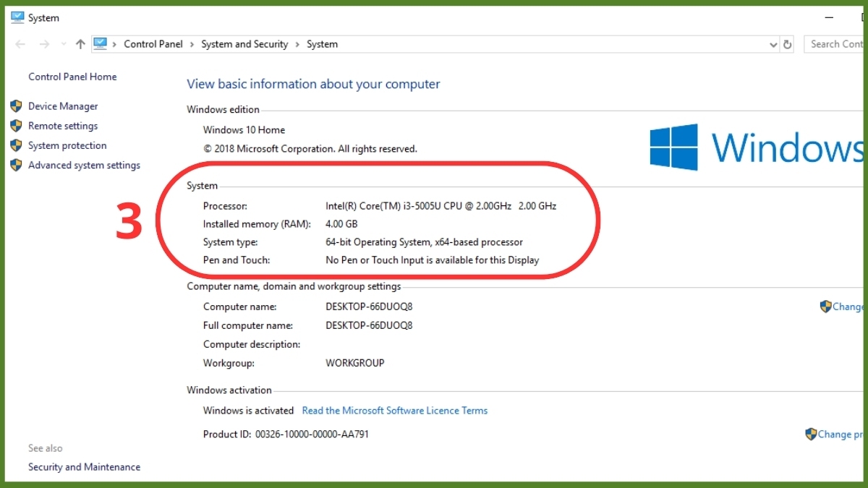Go forward with the right arrow button
868x488 pixels.
(44, 44)
